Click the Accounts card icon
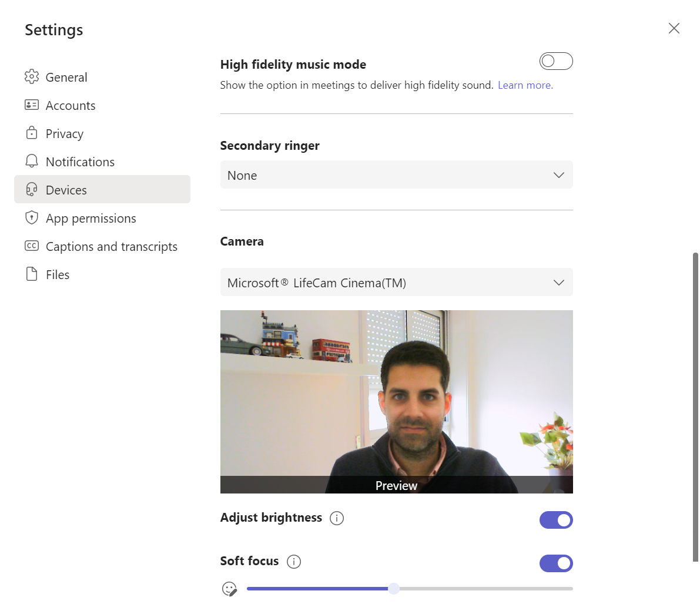700x611 pixels. (x=32, y=105)
